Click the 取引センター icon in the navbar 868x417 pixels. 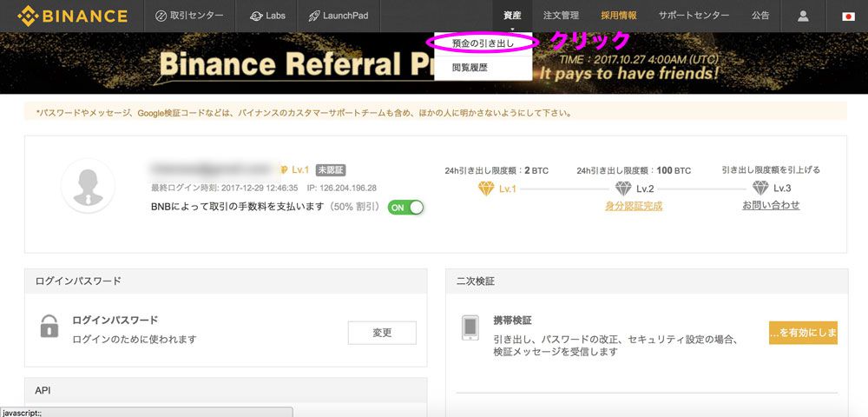(161, 16)
